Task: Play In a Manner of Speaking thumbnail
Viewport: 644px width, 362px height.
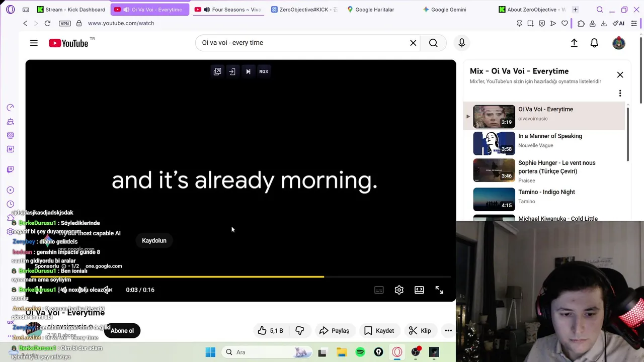Action: point(494,143)
